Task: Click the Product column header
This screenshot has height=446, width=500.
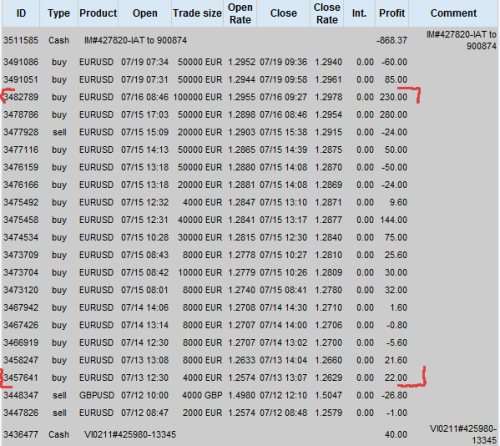Action: click(x=98, y=13)
